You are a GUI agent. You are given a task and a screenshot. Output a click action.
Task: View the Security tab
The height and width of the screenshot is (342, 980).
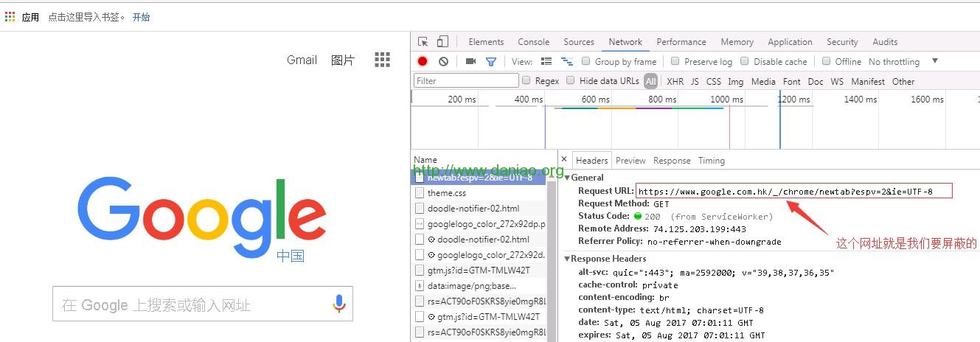(842, 42)
